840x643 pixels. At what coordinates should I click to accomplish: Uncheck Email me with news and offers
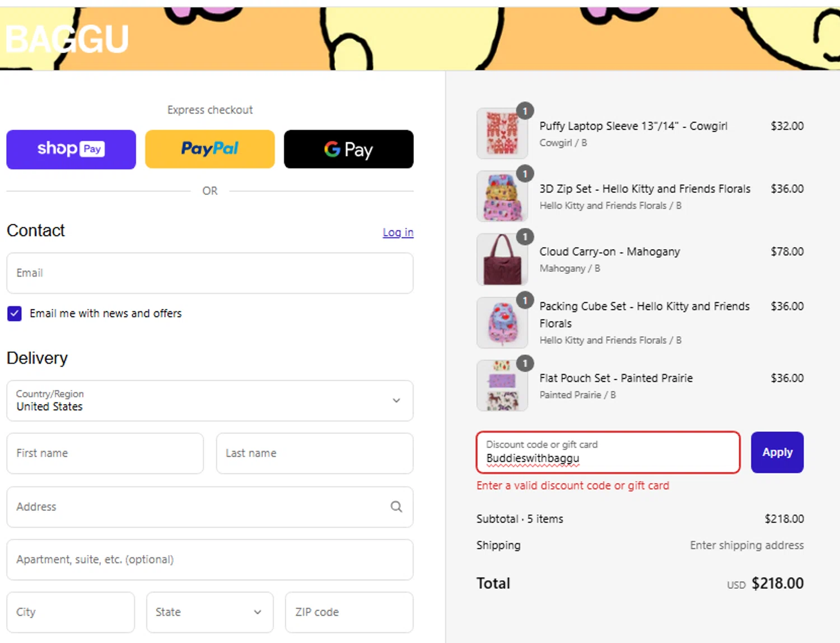click(15, 313)
